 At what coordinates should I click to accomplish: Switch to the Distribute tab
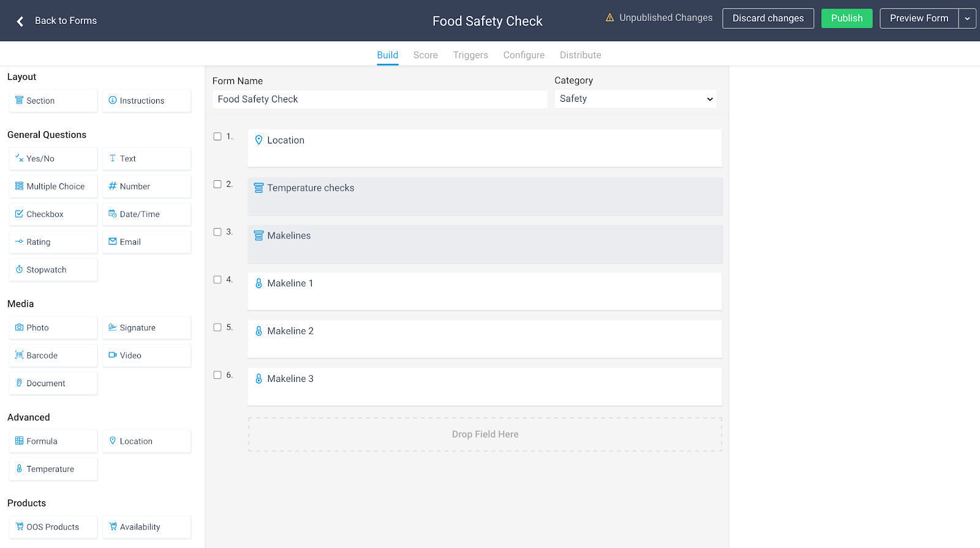[581, 55]
